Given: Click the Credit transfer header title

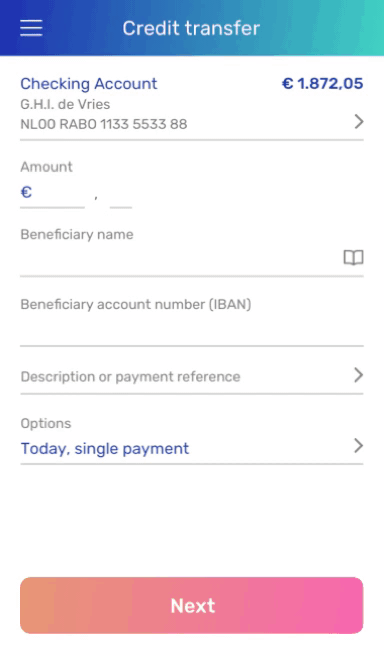Looking at the screenshot, I should 191,28.
